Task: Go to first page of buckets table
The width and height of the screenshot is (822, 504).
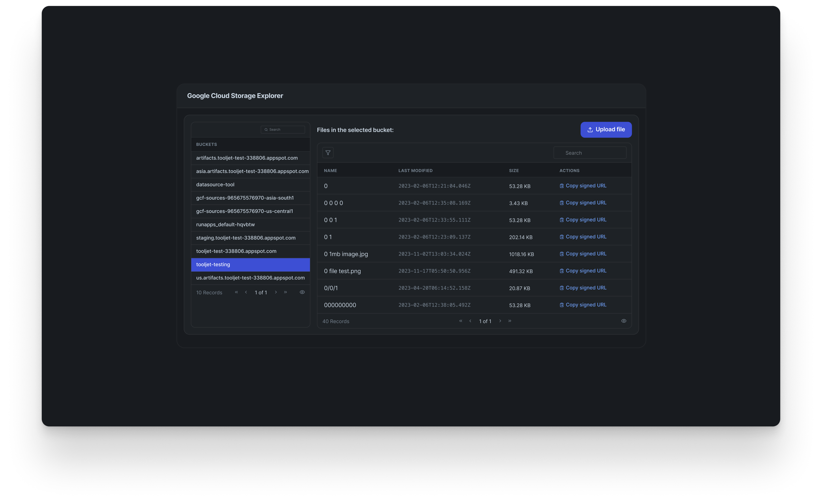Action: click(237, 292)
